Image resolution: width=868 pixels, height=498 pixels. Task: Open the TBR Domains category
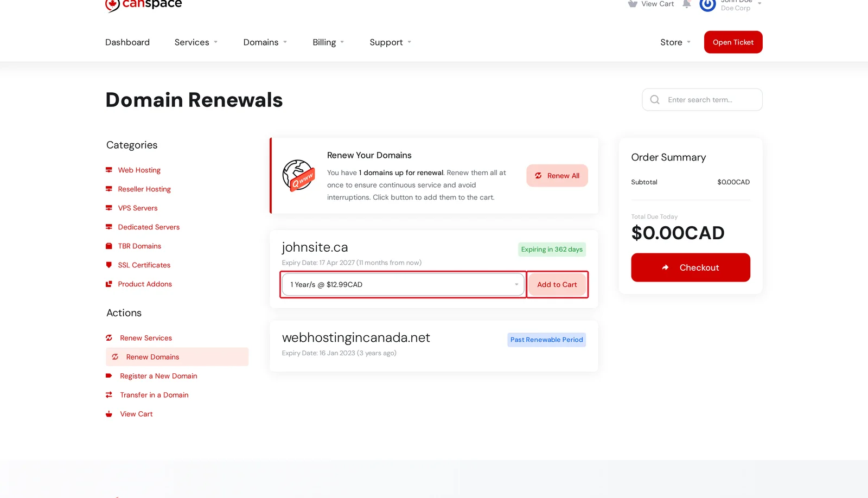tap(139, 246)
